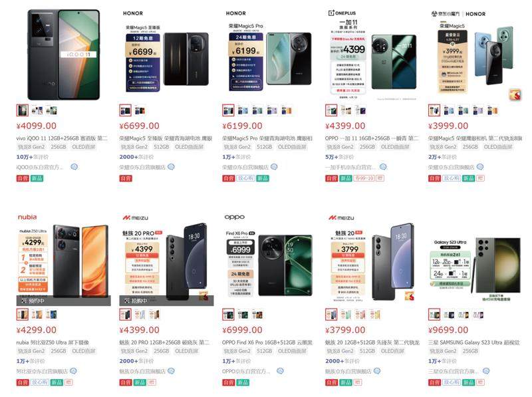This screenshot has width=532, height=397.
Task: Select last color thumbnail under Meizu 20
Action: 375,315
